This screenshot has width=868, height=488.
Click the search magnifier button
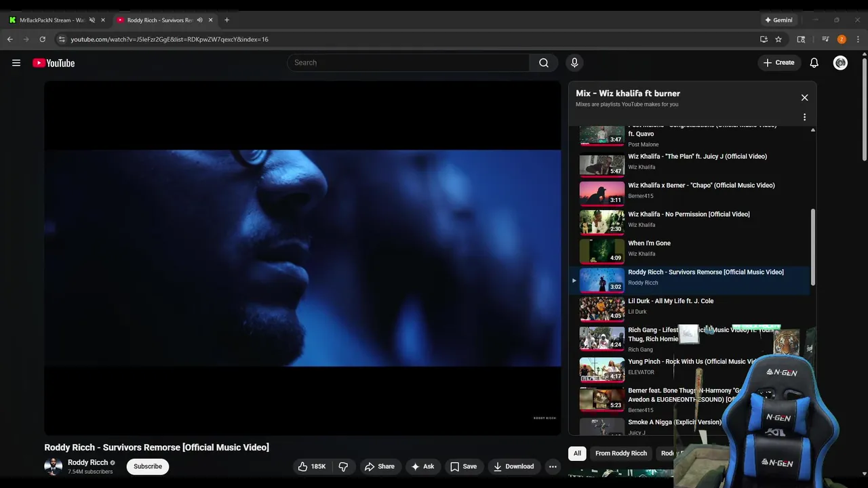click(544, 63)
